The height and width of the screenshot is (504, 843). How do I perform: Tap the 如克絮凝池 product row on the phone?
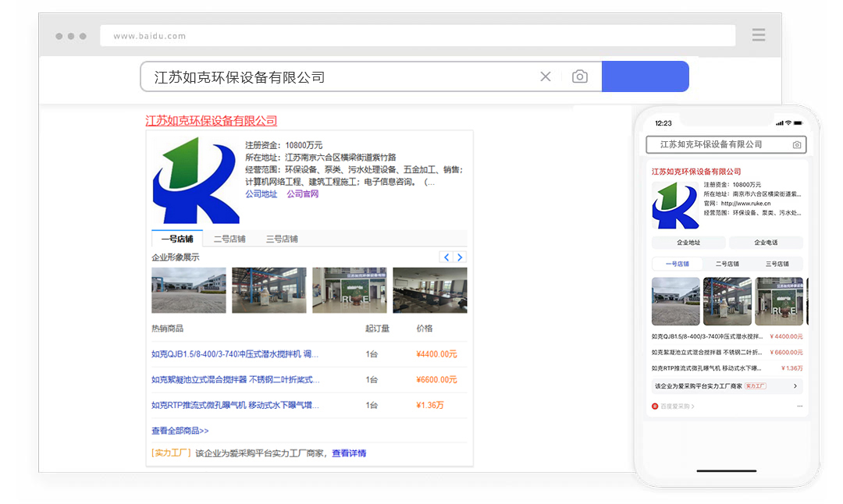pos(727,353)
